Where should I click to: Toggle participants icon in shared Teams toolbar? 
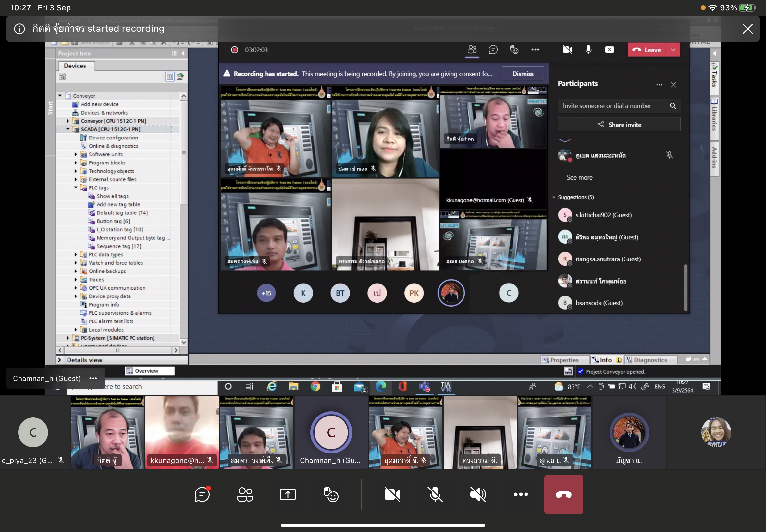tap(472, 50)
